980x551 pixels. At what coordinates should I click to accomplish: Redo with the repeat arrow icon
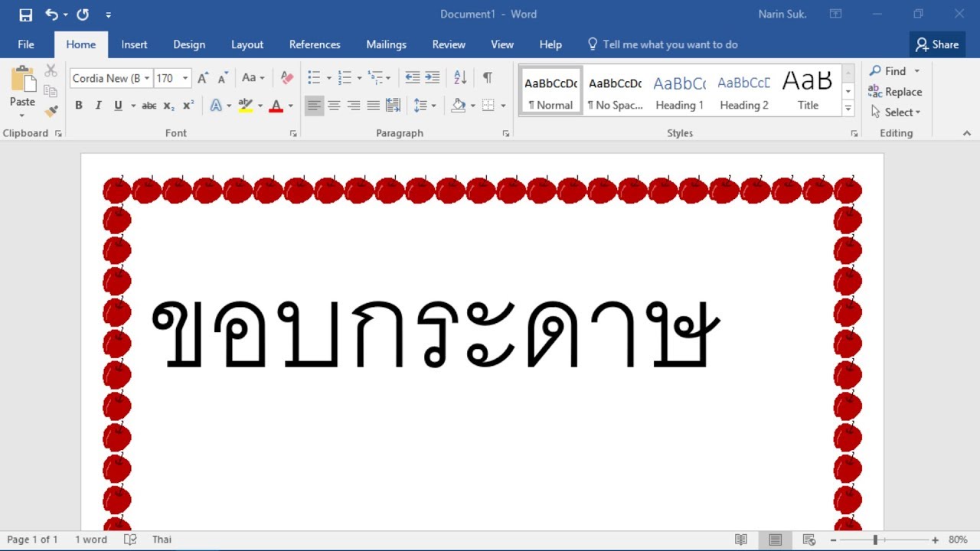click(83, 15)
